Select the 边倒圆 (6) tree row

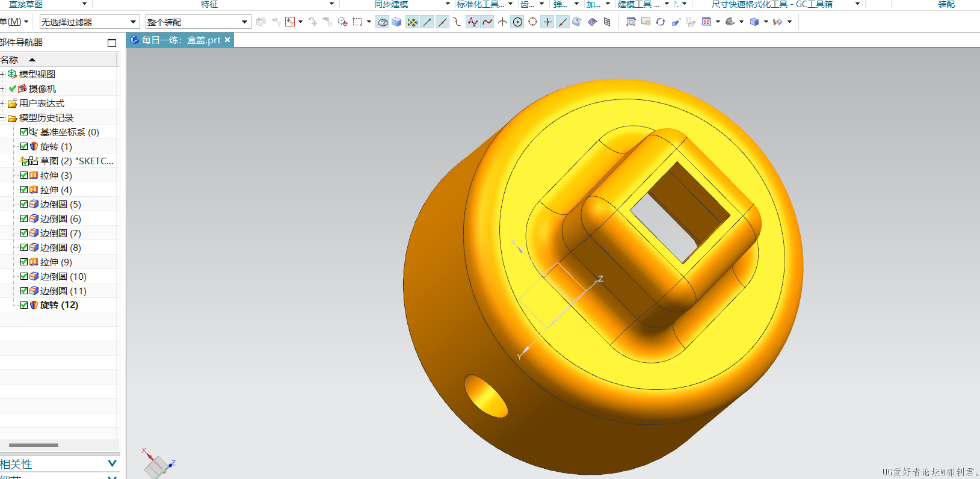(59, 218)
